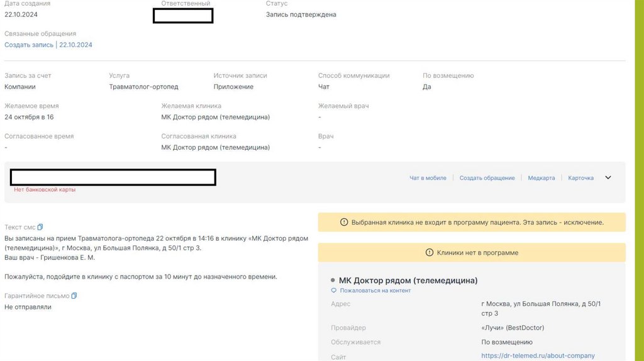The width and height of the screenshot is (644, 361).
Task: Click the 'МК Доктор рядом (телемедицина)' clinic card heading
Action: [x=408, y=280]
